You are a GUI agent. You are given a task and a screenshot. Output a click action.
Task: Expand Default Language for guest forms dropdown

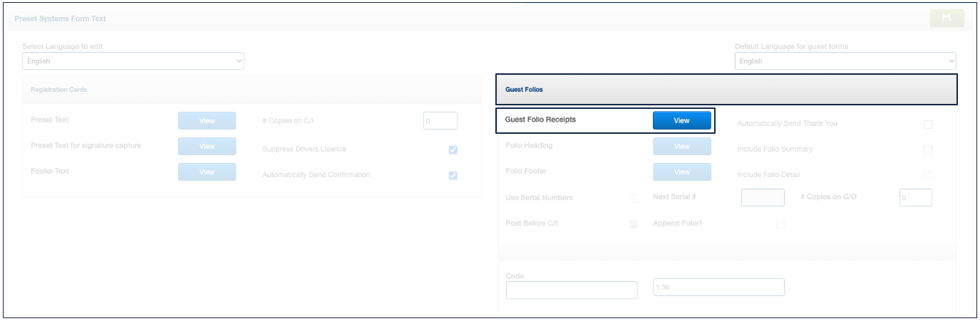(x=845, y=61)
